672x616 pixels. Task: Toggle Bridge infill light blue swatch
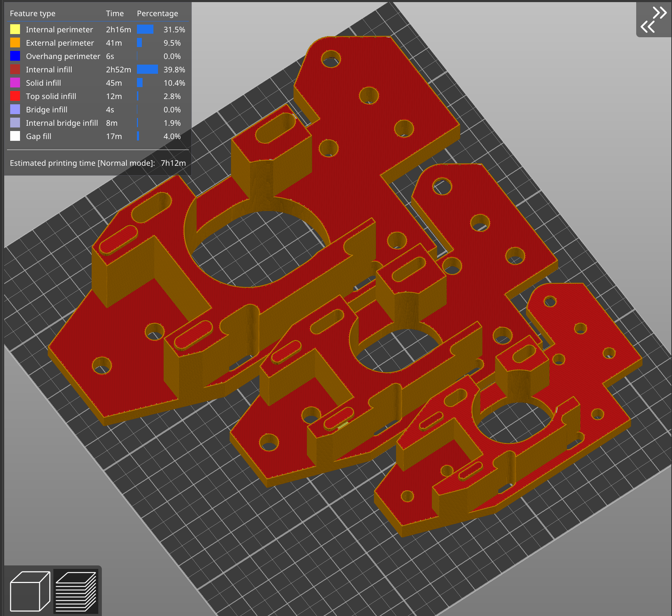click(x=15, y=109)
